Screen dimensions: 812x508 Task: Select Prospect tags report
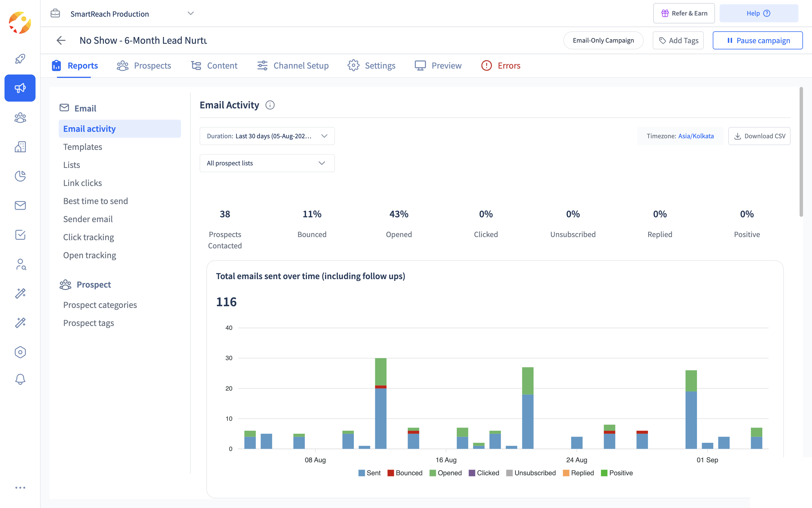89,323
